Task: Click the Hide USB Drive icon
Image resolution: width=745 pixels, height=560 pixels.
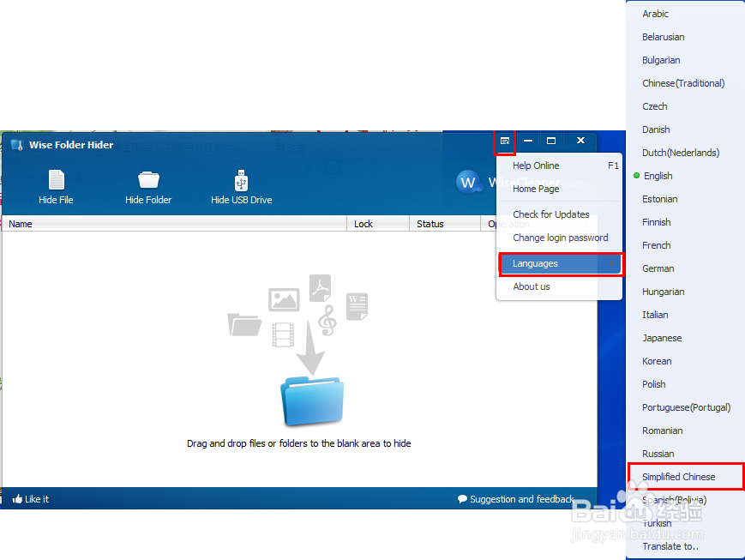Action: coord(242,180)
